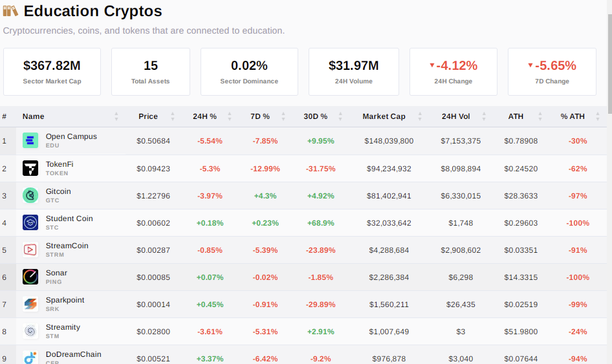
Task: Sort table by Price column arrows
Action: [x=173, y=116]
